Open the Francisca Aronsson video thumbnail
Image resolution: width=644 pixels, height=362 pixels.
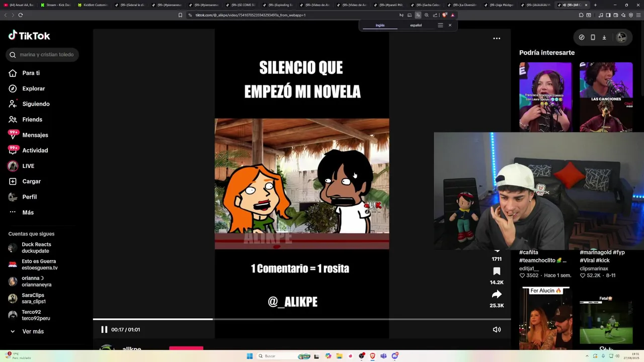(x=545, y=97)
